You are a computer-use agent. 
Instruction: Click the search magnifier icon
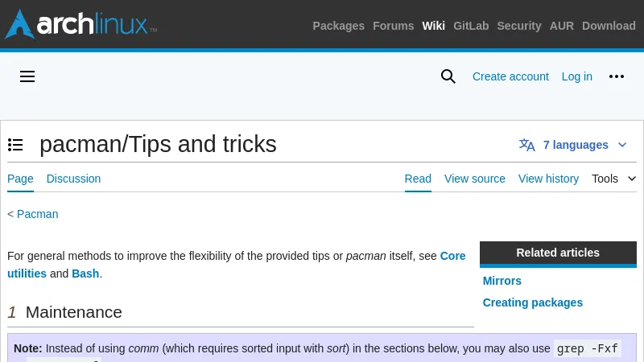[x=448, y=76]
